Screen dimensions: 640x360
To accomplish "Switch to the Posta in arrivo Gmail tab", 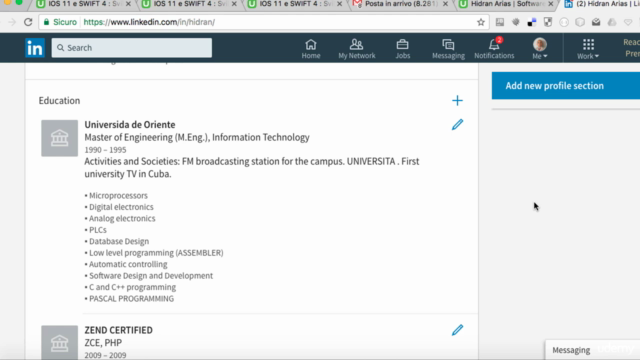I will coord(401,4).
